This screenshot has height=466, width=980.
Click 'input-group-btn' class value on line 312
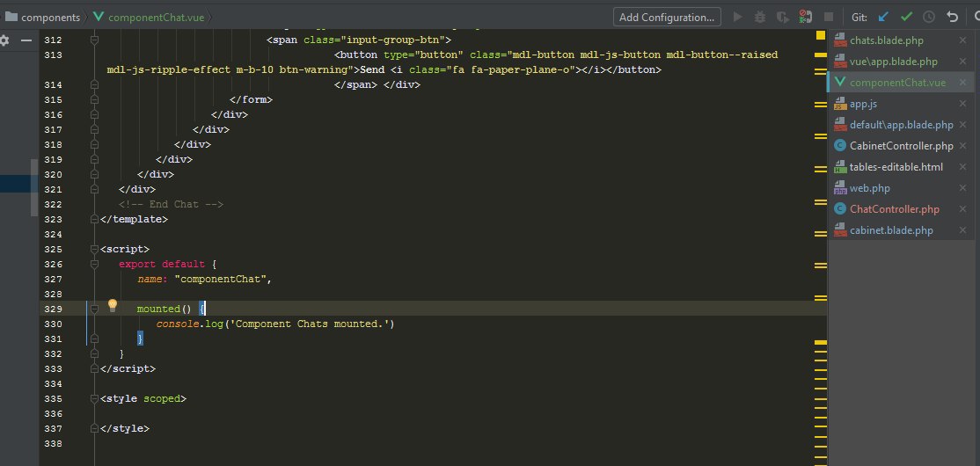coord(394,40)
